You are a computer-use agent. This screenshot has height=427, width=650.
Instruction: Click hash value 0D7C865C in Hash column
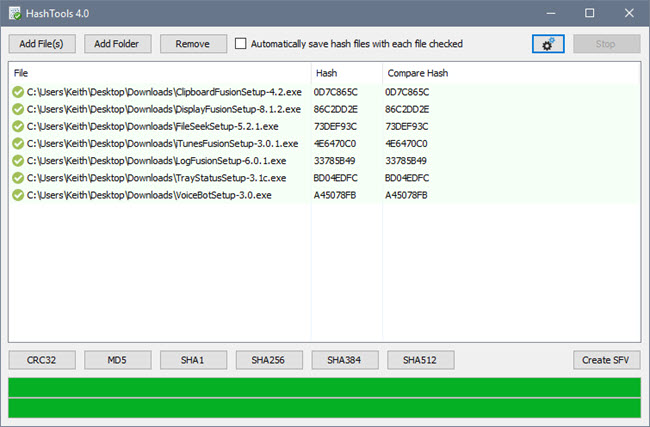335,92
